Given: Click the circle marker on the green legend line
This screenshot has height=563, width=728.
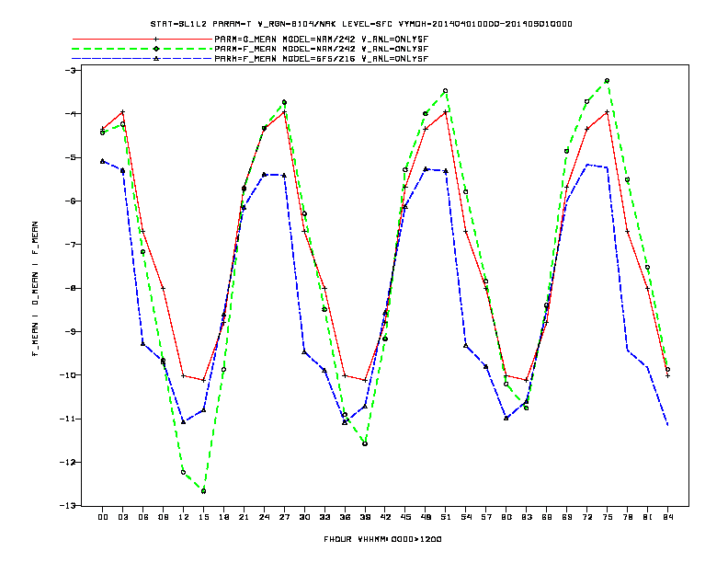Looking at the screenshot, I should pyautogui.click(x=156, y=49).
